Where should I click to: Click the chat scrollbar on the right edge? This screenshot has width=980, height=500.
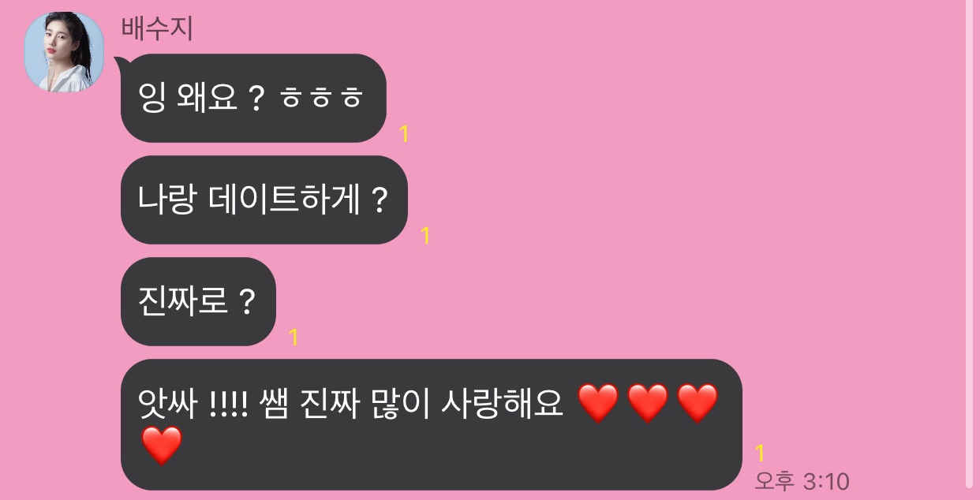970,244
